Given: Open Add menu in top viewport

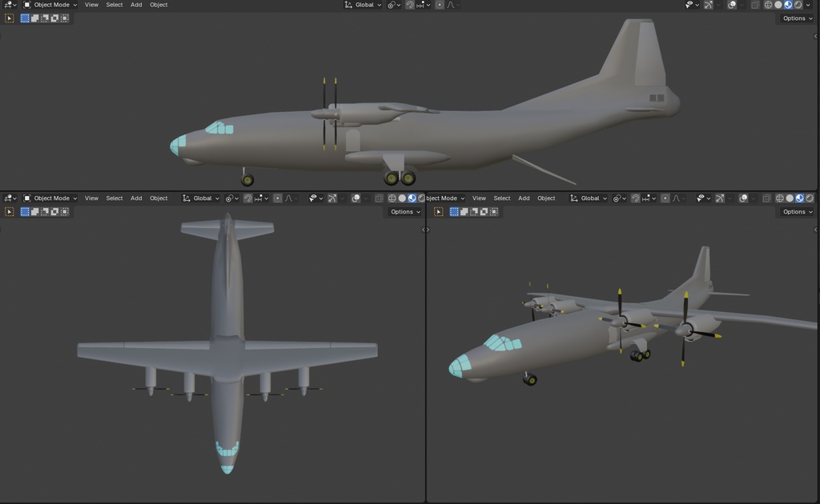Looking at the screenshot, I should (136, 5).
